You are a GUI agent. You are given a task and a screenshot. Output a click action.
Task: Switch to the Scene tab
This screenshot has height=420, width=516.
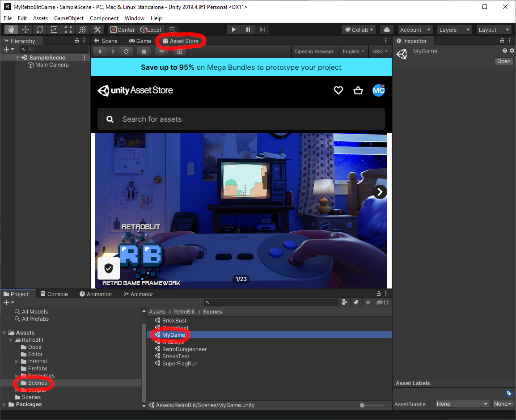106,41
